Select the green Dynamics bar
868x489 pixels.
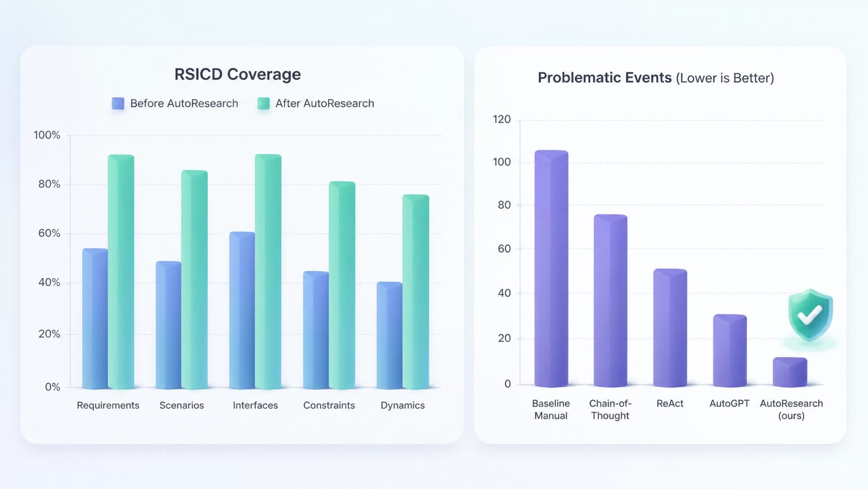pos(416,292)
